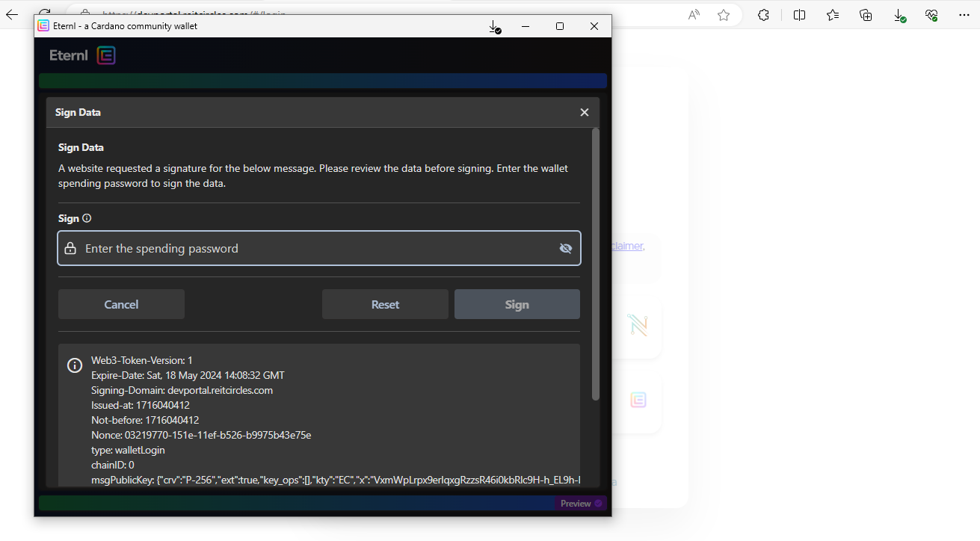Open the browser Downloads panel in the toolbar

(899, 15)
